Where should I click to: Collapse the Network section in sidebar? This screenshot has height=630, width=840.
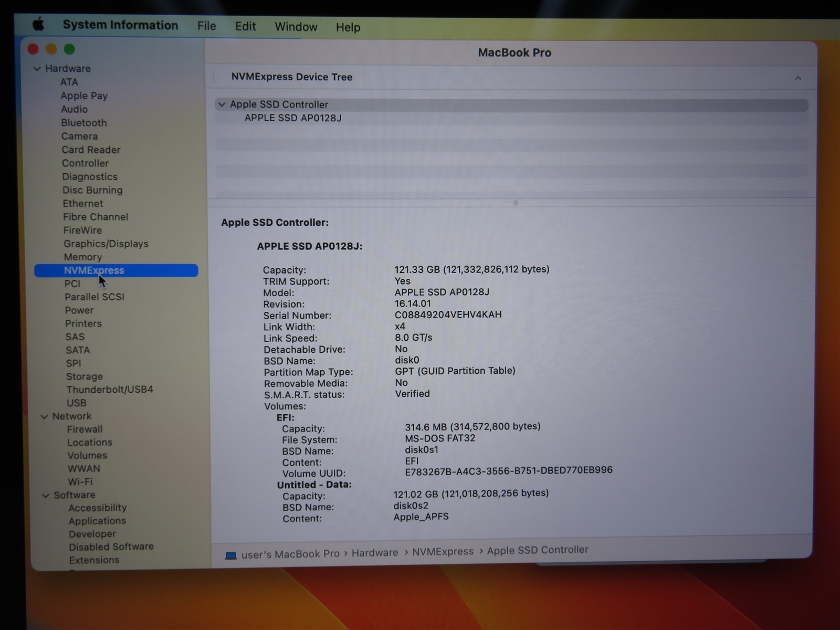coord(44,416)
